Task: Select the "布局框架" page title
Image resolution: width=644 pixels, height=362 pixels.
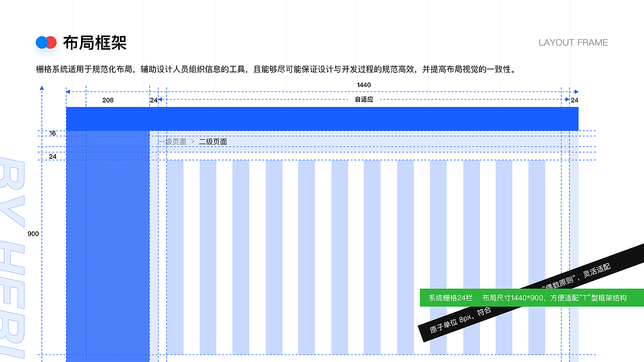Action: click(x=95, y=43)
